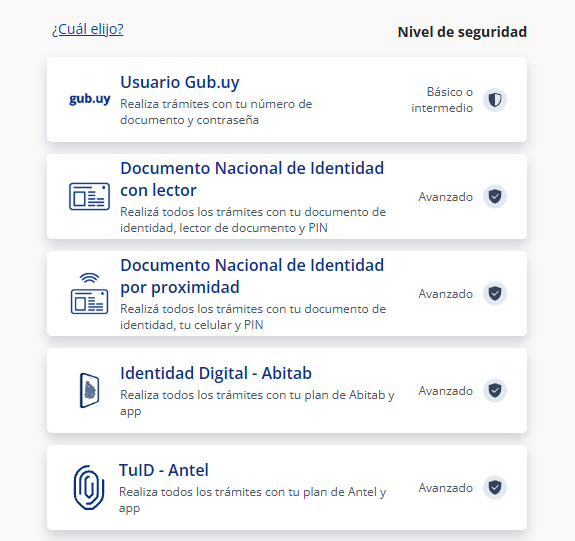The width and height of the screenshot is (575, 541).
Task: Select the Usuario Gub.uy title
Action: click(180, 82)
